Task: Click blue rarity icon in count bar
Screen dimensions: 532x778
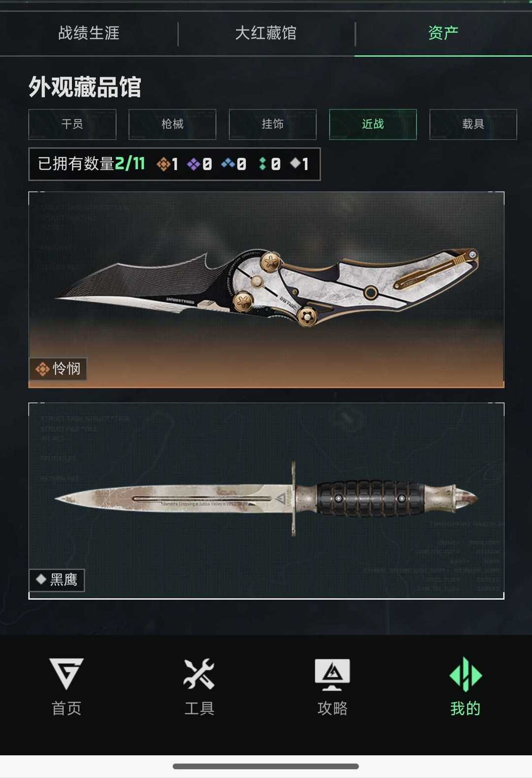Action: (x=228, y=163)
